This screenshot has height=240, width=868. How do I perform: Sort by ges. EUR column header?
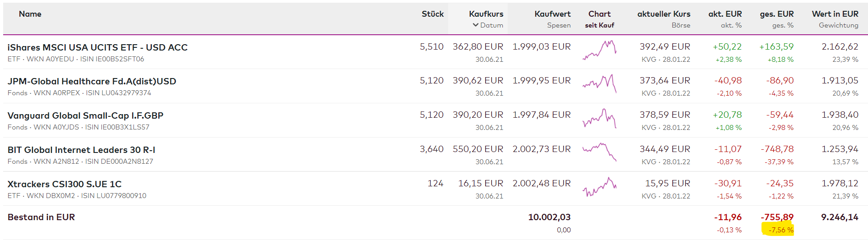[776, 14]
